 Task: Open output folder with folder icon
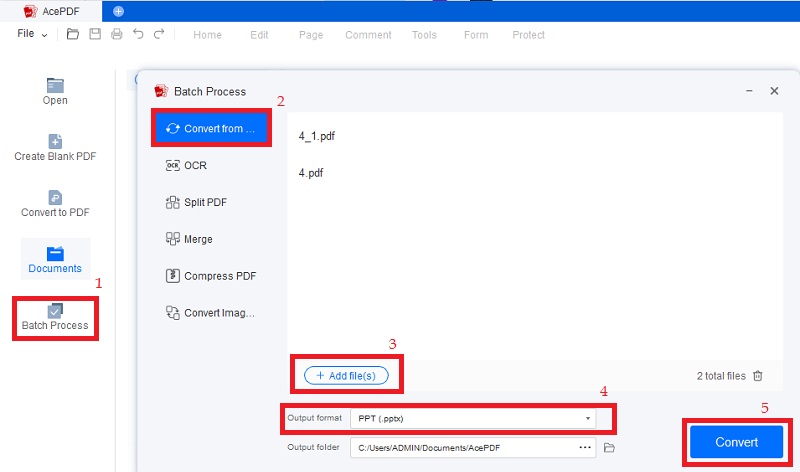609,448
